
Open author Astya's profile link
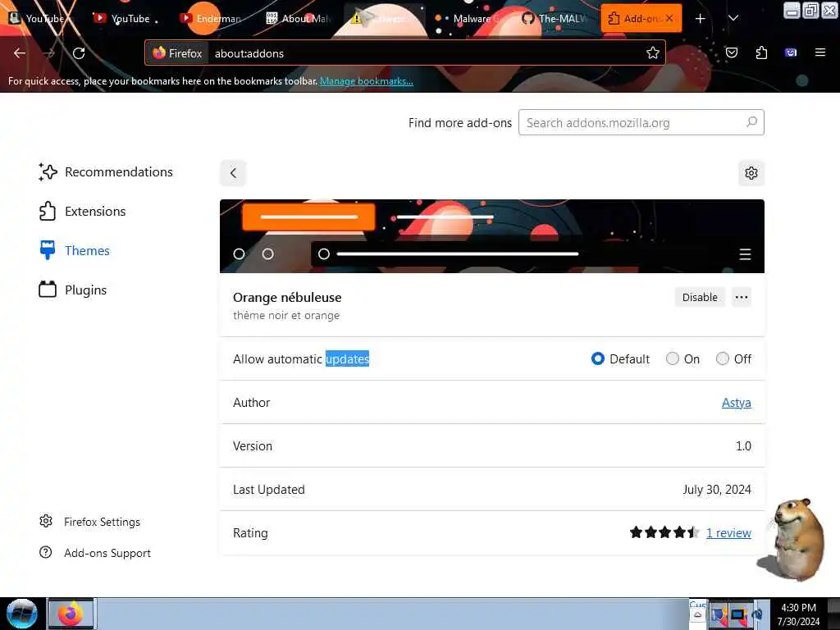(736, 402)
